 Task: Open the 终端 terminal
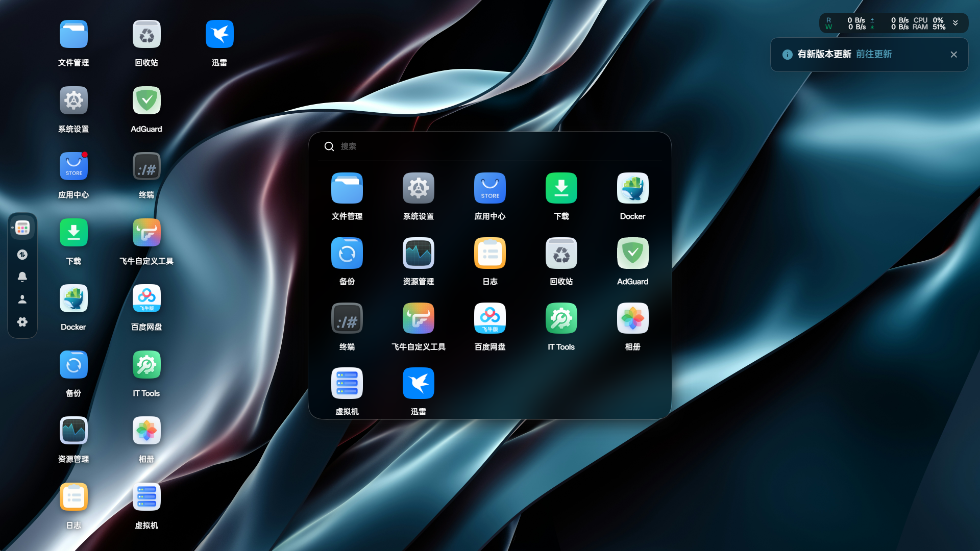coord(347,318)
